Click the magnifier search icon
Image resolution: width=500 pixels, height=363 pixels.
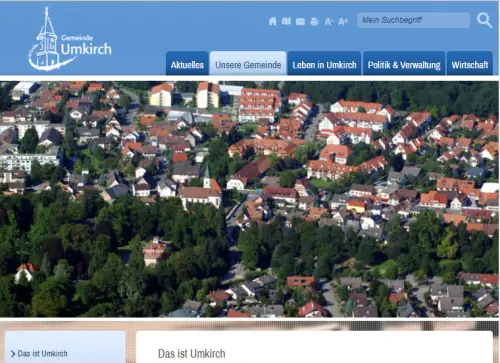pos(484,20)
